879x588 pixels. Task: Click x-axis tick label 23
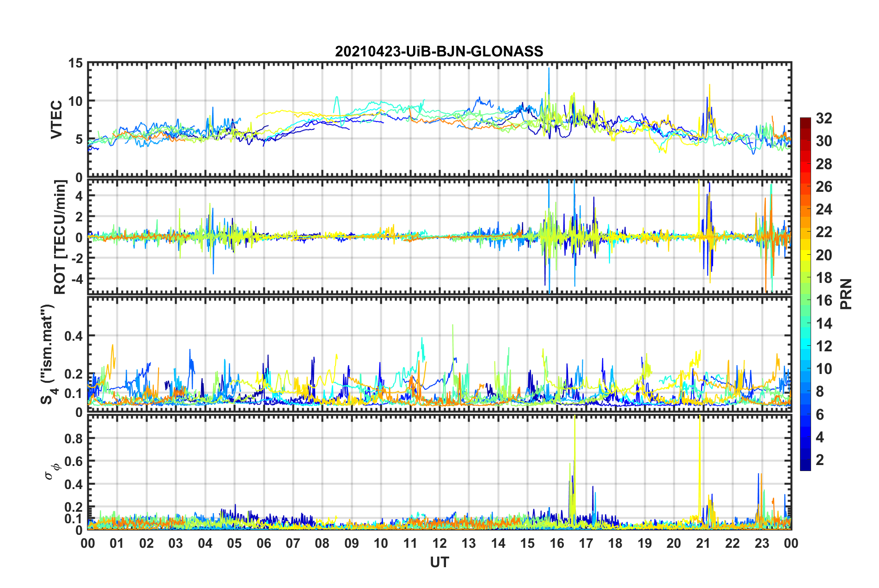point(762,543)
